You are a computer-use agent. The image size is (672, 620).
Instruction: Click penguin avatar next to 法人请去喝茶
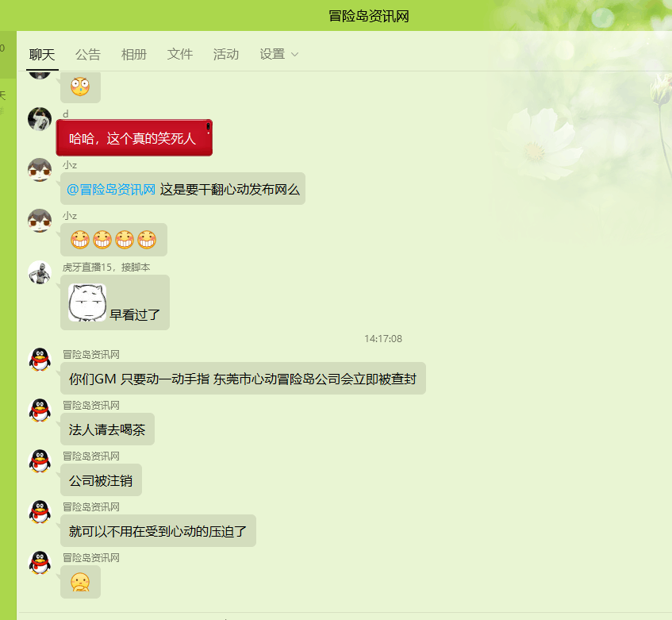40,410
